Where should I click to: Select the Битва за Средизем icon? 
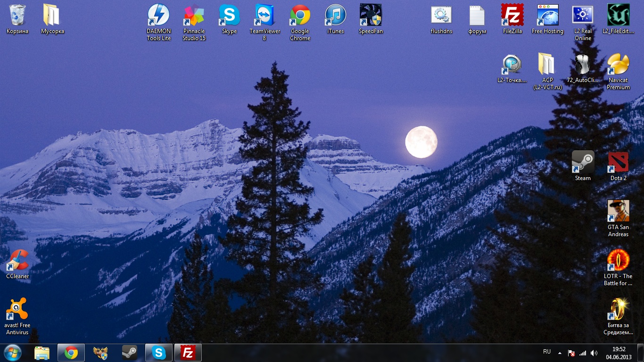click(x=619, y=316)
